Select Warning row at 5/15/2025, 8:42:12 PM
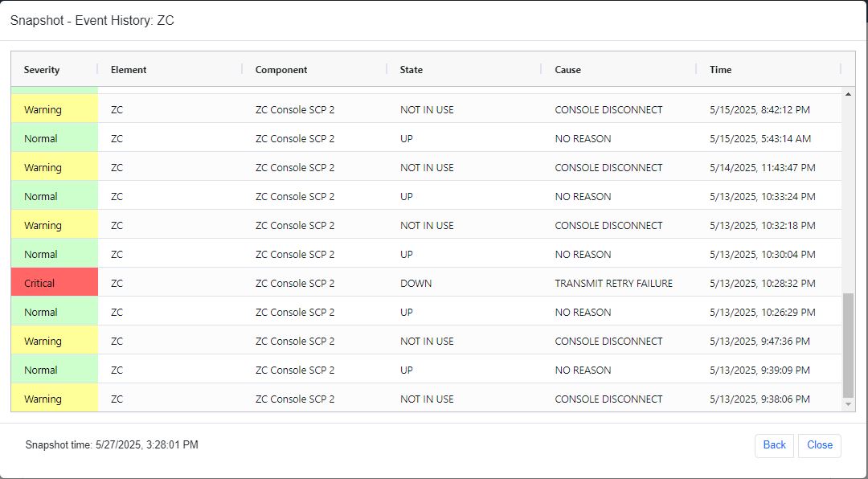Viewport: 868px width, 479px height. [x=426, y=109]
